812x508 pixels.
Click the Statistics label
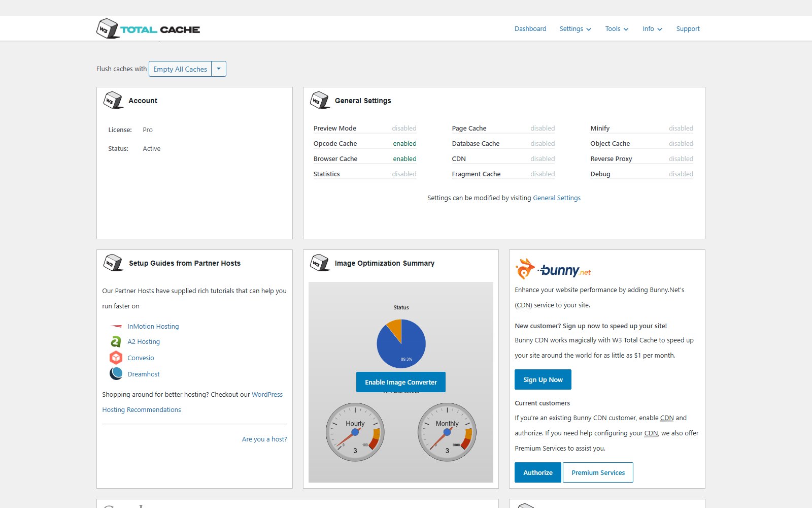click(327, 174)
